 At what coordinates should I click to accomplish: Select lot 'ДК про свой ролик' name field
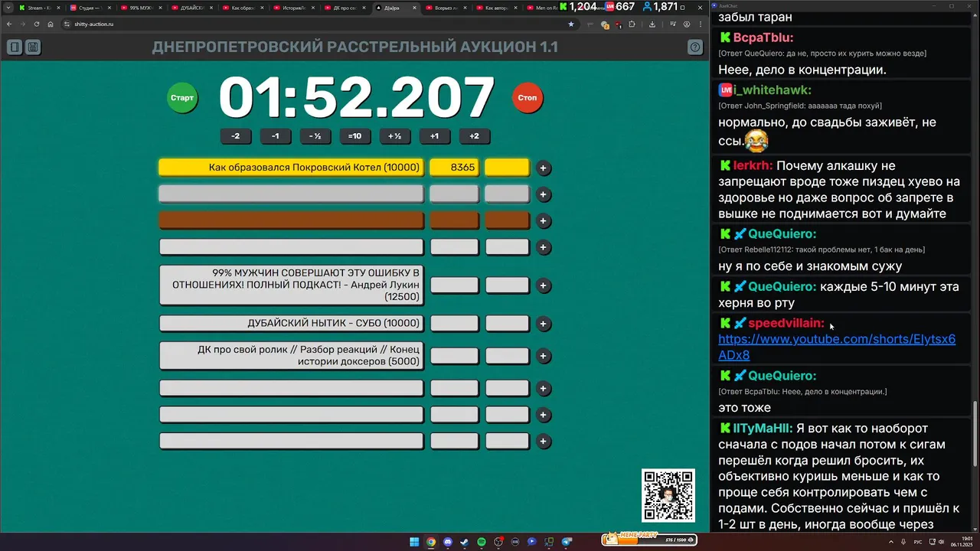tap(291, 356)
